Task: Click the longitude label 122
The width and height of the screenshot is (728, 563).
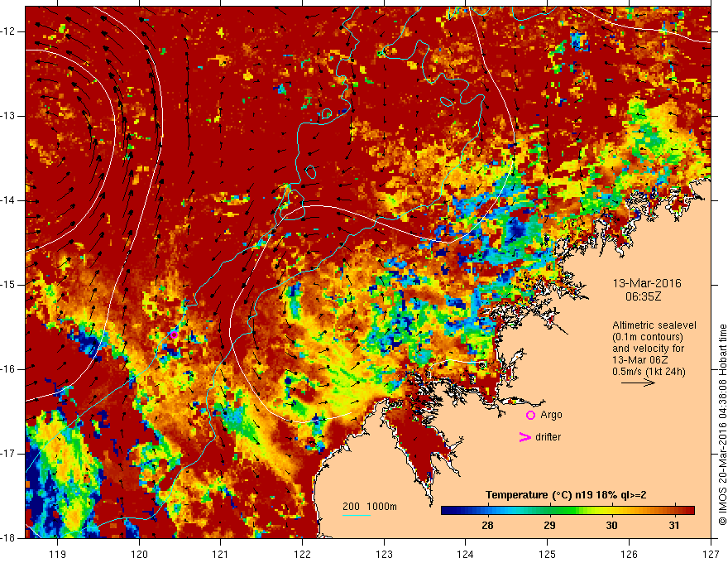Action: [x=302, y=554]
